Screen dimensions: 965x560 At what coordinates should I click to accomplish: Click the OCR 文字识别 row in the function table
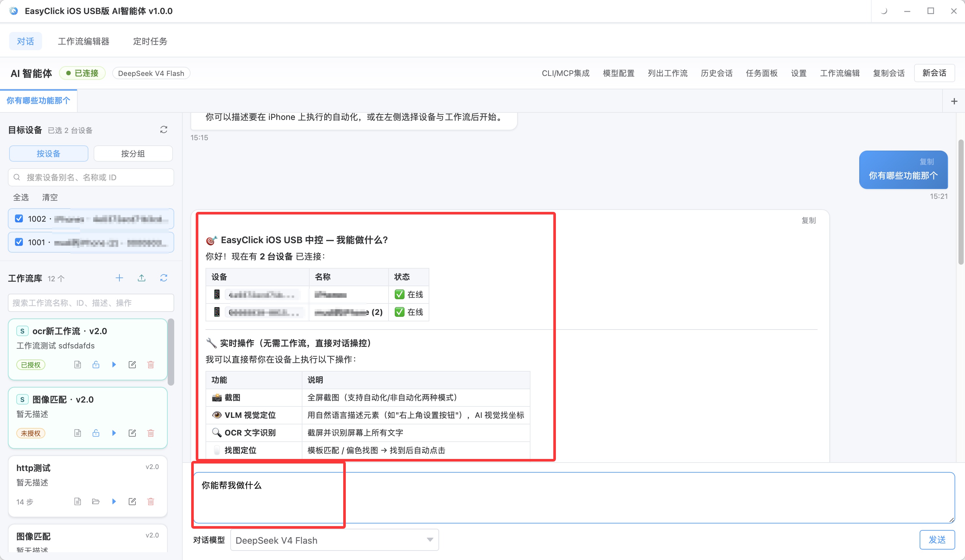[368, 433]
